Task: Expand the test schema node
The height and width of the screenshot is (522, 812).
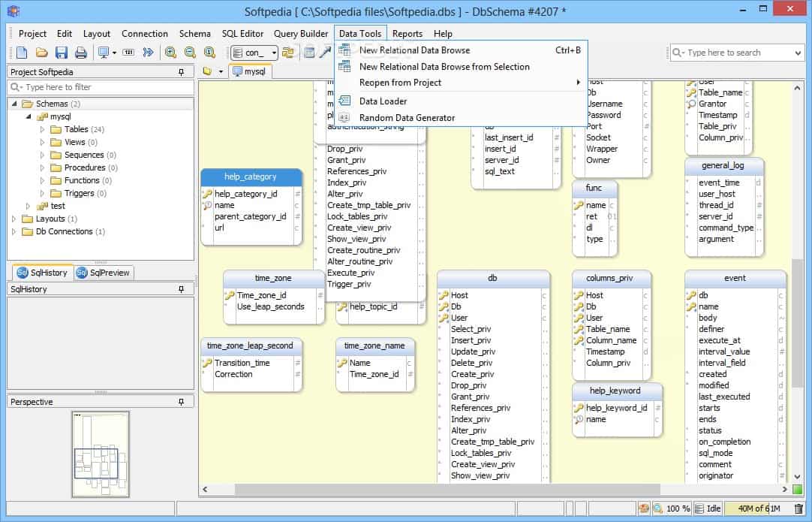Action: pyautogui.click(x=29, y=206)
